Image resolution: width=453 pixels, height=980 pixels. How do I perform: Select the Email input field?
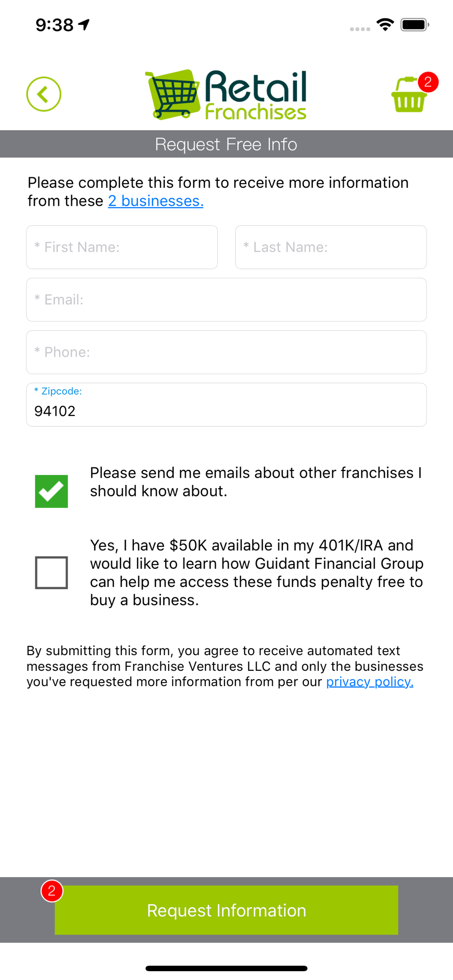click(226, 300)
